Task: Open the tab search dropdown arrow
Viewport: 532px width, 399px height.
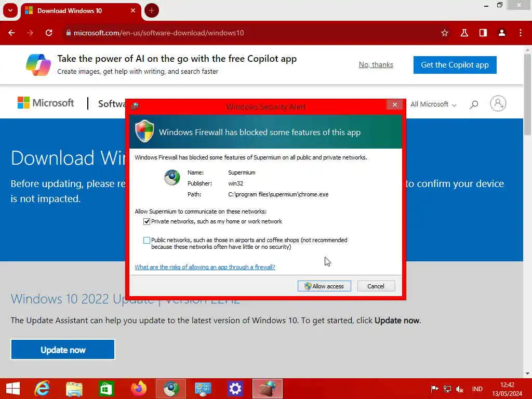Action: coord(10,10)
